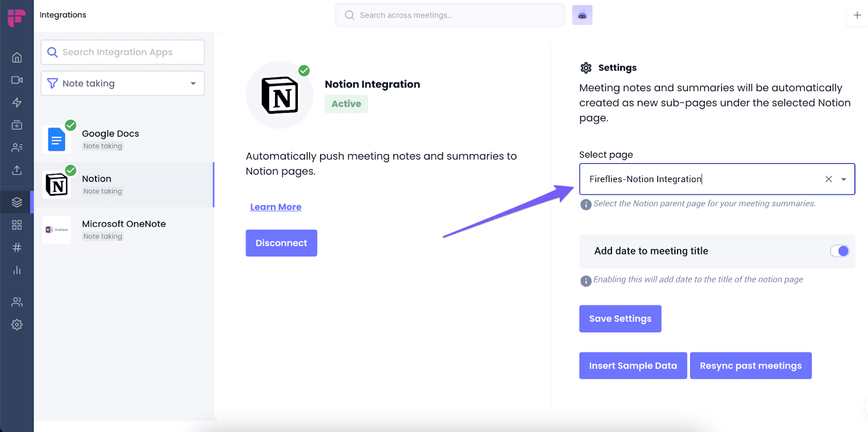Select Google Docs integration in list

click(124, 139)
